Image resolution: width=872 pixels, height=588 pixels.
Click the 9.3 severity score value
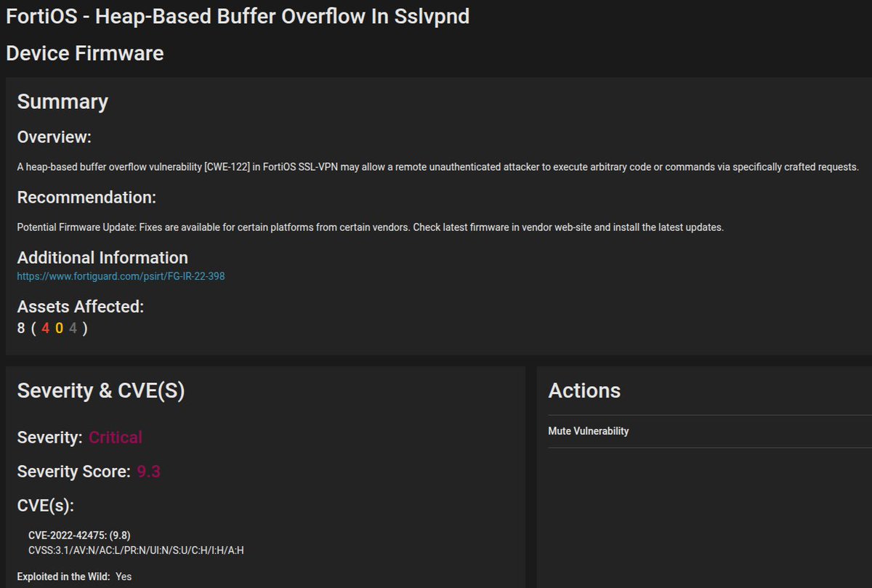pyautogui.click(x=148, y=472)
